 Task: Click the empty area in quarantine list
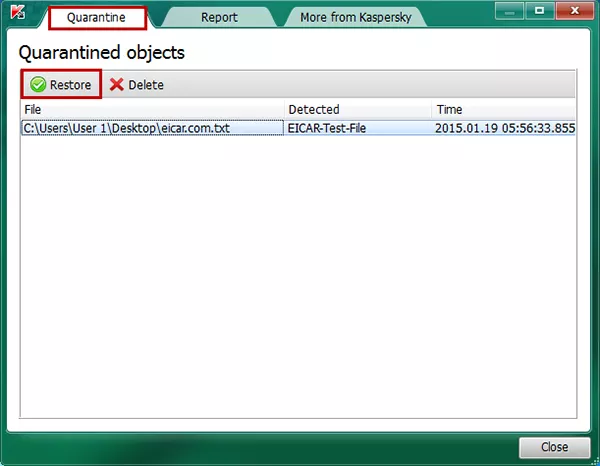[x=300, y=280]
